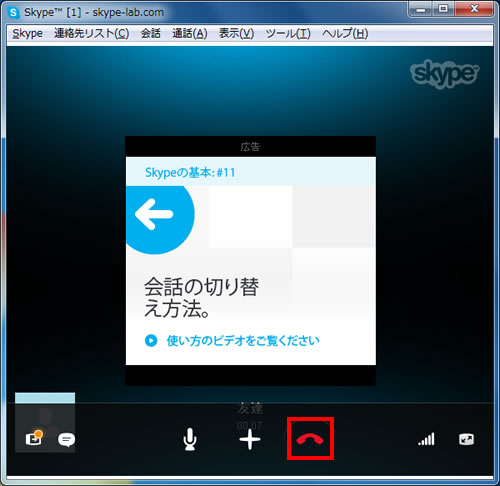Open the ヘルプ(H) menu
This screenshot has width=500, height=486.
(x=345, y=34)
